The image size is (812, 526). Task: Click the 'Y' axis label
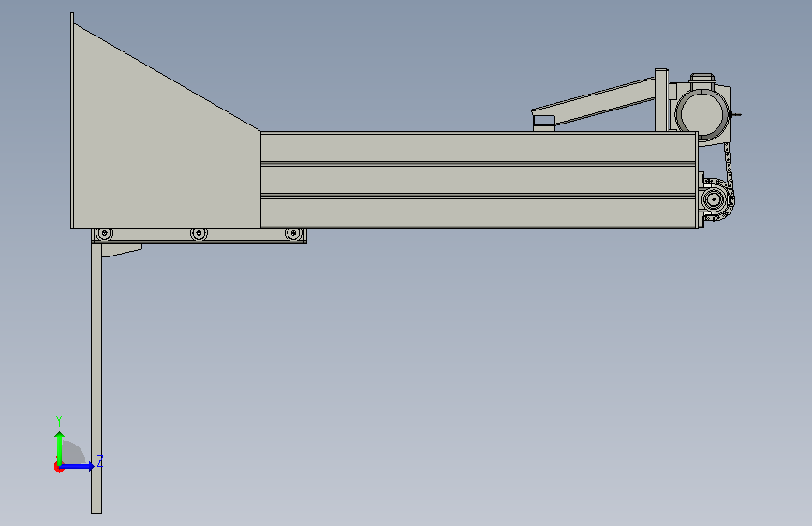pyautogui.click(x=59, y=420)
